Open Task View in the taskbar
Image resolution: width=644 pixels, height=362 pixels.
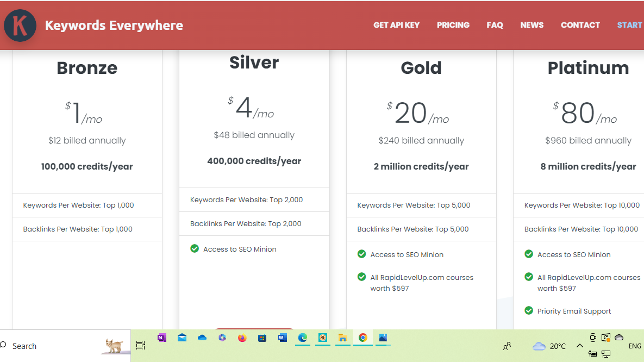(140, 346)
